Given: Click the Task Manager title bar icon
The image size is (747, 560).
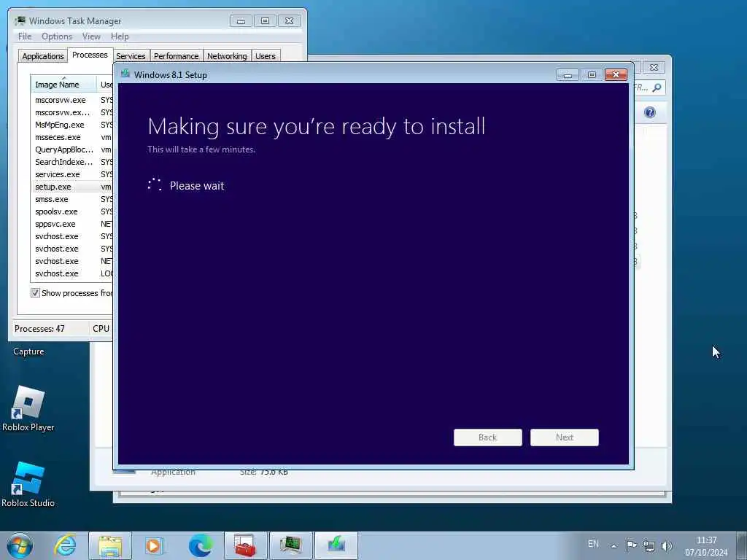Looking at the screenshot, I should pos(20,20).
